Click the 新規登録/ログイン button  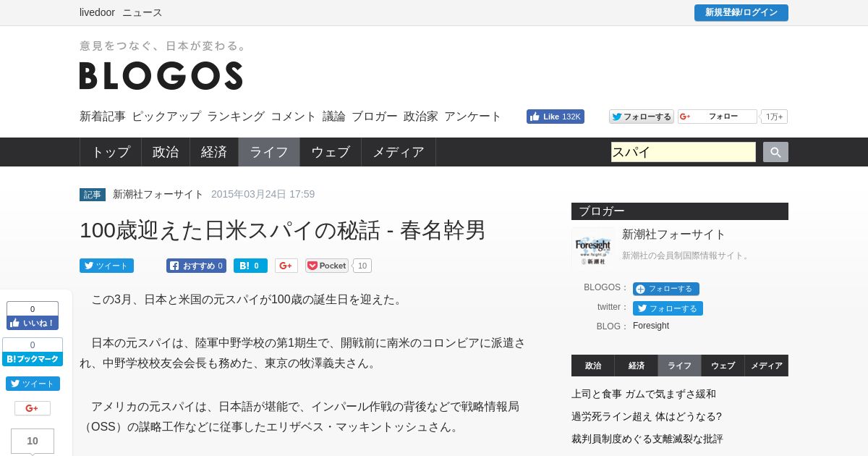741,12
